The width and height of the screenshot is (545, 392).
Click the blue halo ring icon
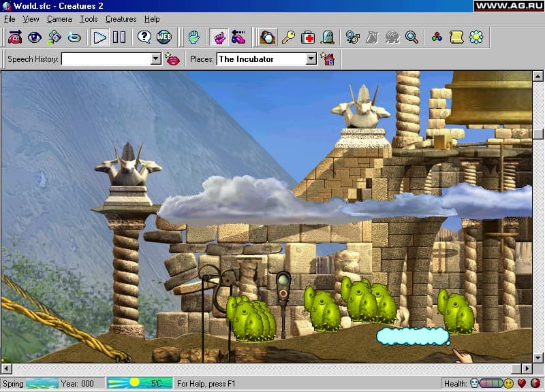(x=74, y=37)
